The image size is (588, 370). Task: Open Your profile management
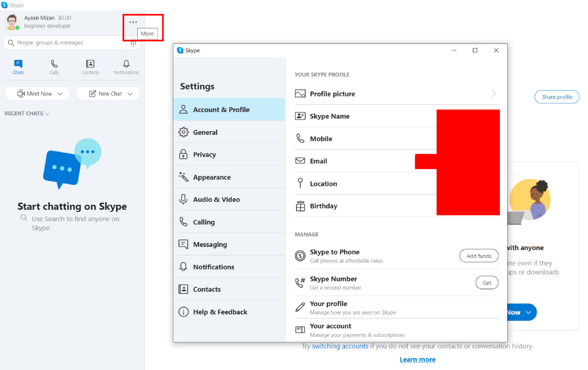pyautogui.click(x=396, y=307)
